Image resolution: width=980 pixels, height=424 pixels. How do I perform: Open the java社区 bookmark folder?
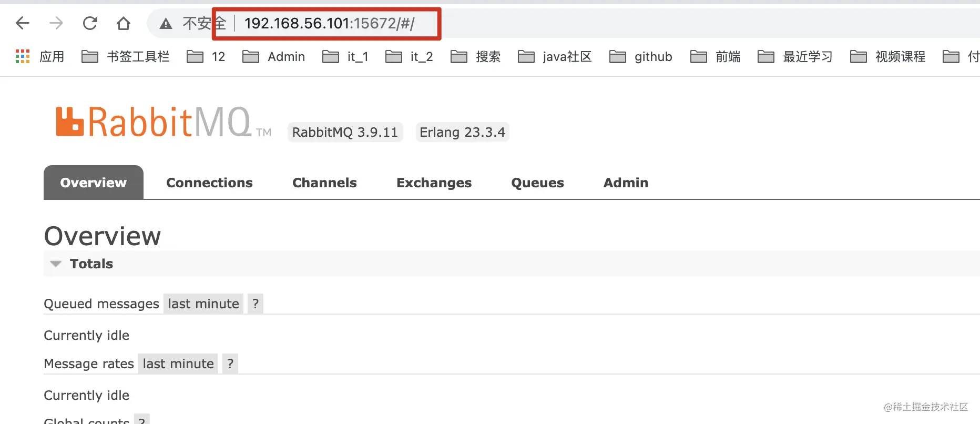(555, 56)
